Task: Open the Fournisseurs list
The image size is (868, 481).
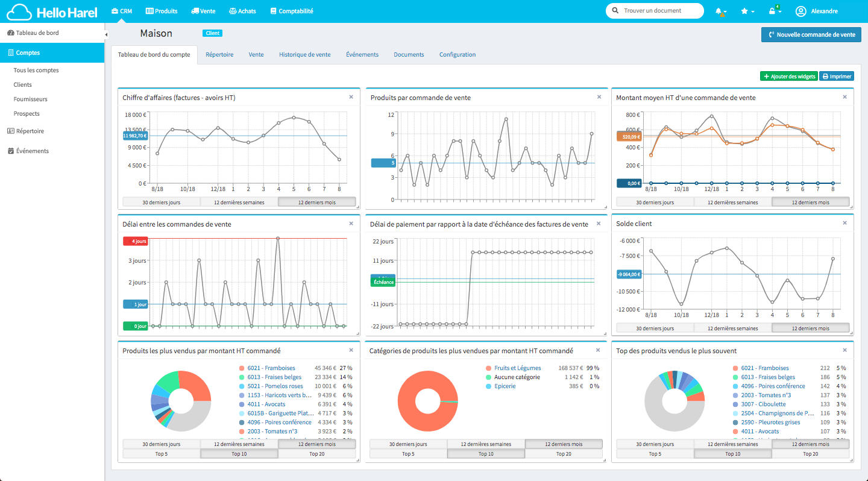Action: pyautogui.click(x=31, y=99)
